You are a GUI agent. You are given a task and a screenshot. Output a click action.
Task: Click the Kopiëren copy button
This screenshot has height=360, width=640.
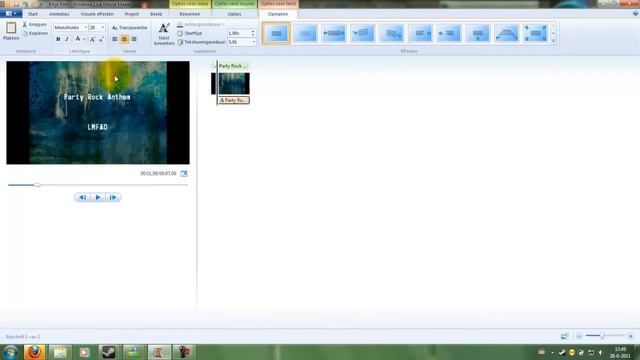(35, 33)
